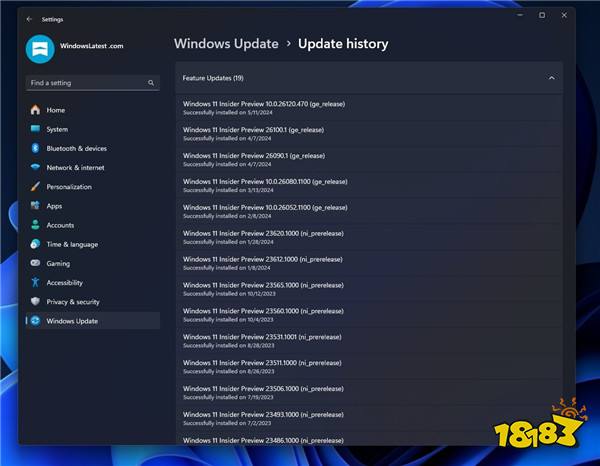Click the Privacy shield icon
This screenshot has width=600, height=466.
(x=35, y=301)
